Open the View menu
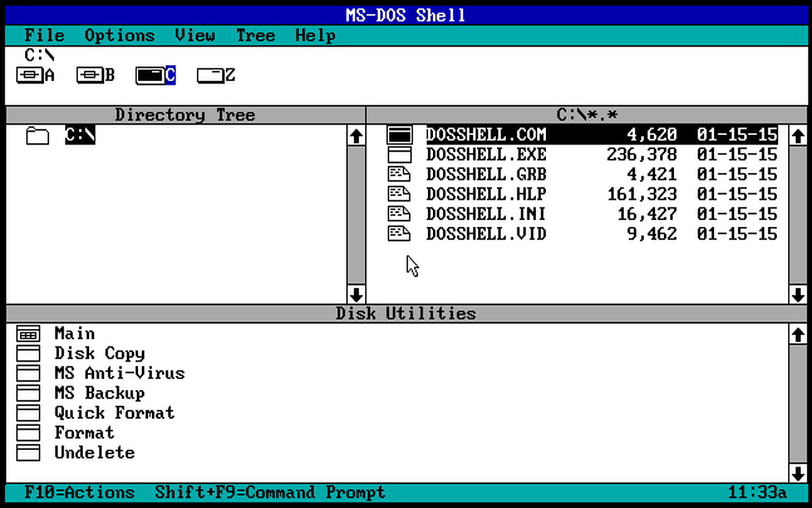This screenshot has height=508, width=812. (195, 36)
